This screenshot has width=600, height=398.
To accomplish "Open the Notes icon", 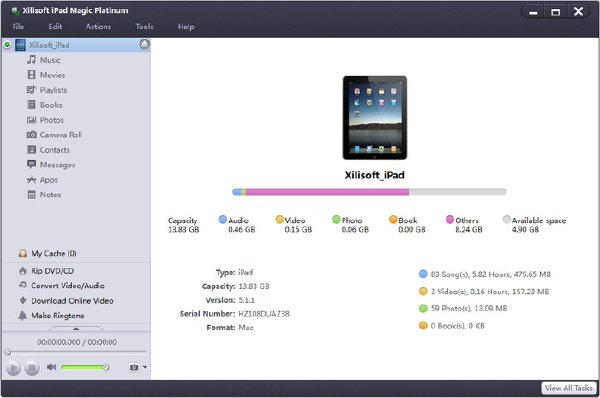I will [x=32, y=194].
